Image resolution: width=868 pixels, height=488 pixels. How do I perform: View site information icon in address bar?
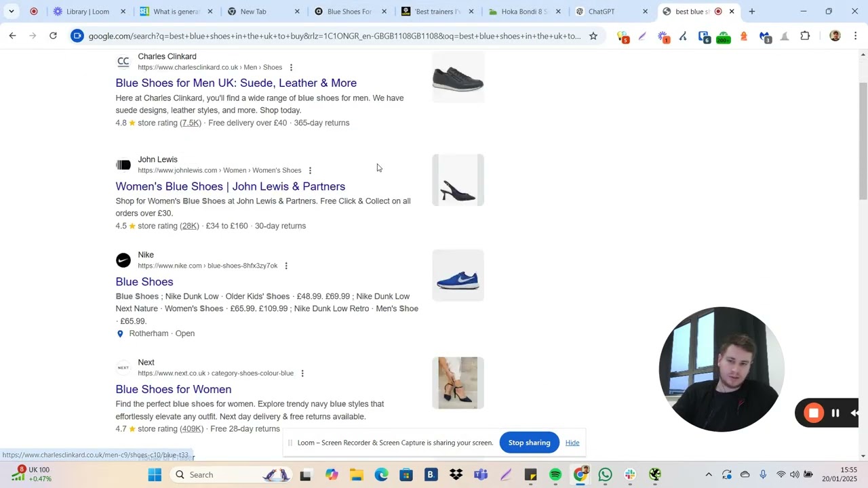(x=77, y=36)
